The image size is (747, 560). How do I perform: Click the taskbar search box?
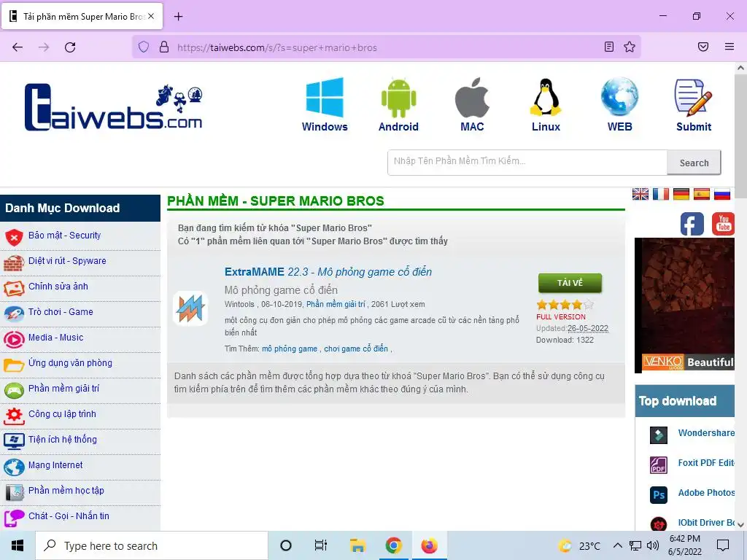point(152,545)
